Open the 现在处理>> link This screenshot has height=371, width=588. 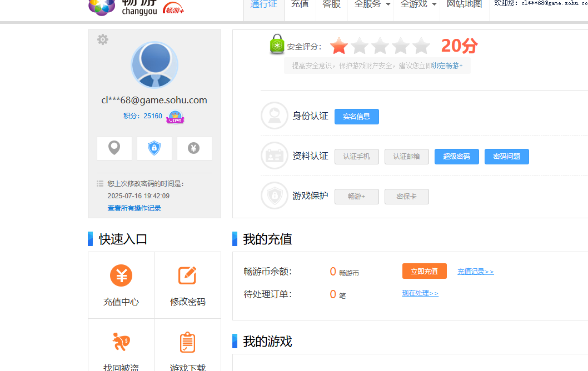click(x=420, y=293)
